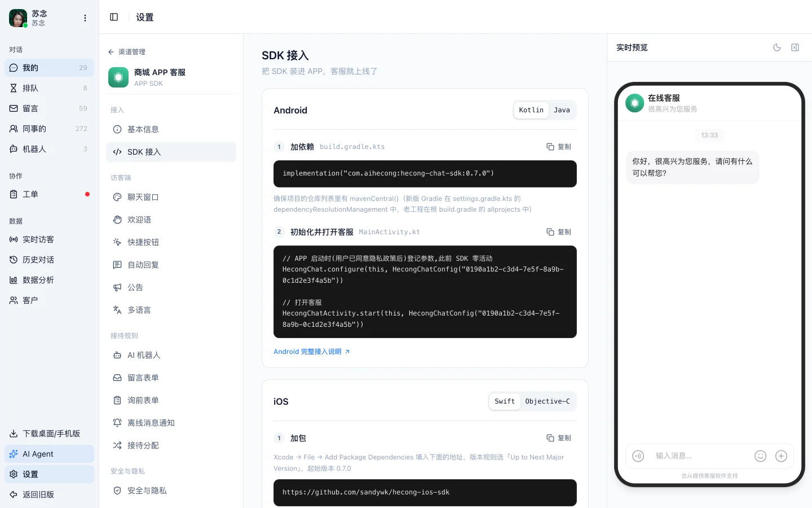Open 数据分析 page
This screenshot has width=812, height=508.
(49, 280)
